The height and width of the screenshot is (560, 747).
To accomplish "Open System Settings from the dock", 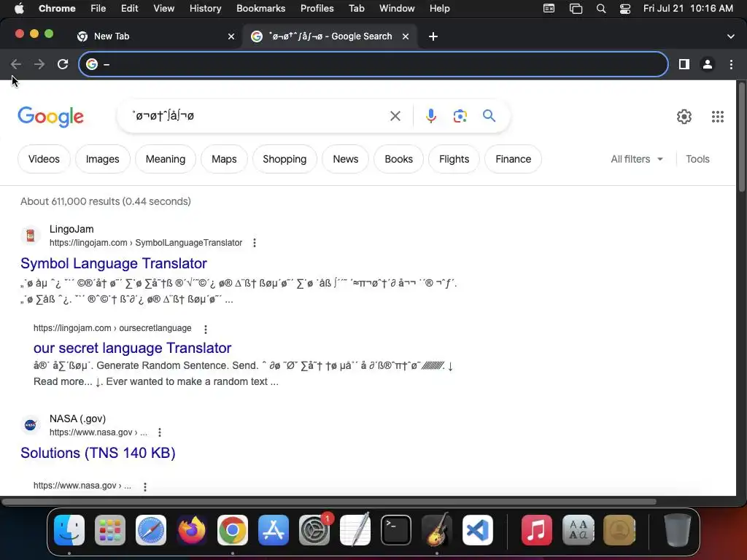I will click(x=314, y=530).
